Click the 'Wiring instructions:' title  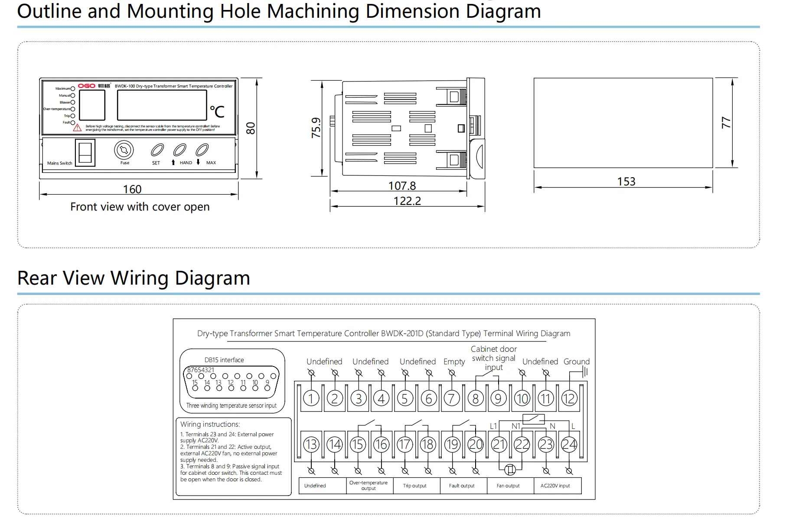click(210, 424)
